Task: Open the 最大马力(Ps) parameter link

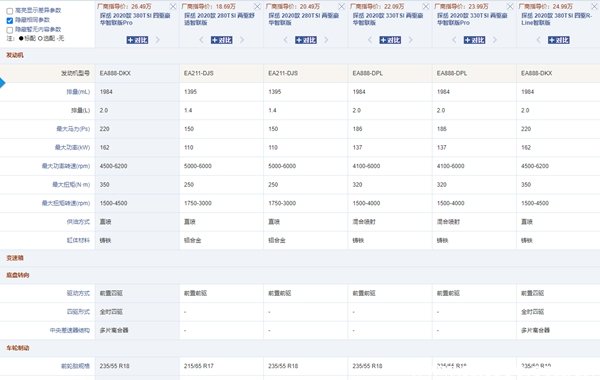Action: tap(73, 129)
